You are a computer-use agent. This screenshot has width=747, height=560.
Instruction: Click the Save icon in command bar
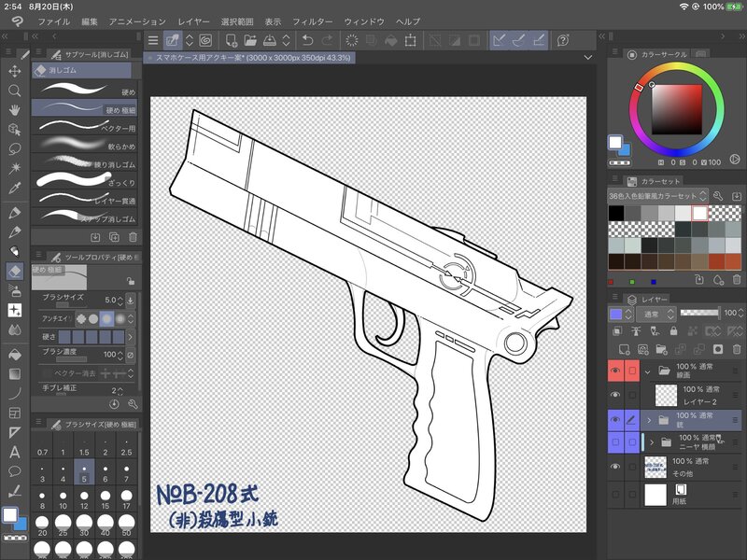coord(270,40)
